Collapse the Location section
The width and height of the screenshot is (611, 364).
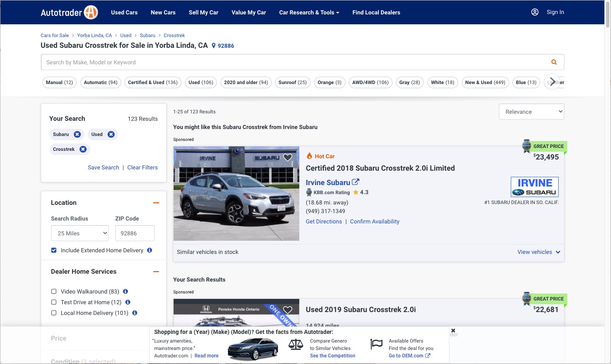pyautogui.click(x=156, y=203)
